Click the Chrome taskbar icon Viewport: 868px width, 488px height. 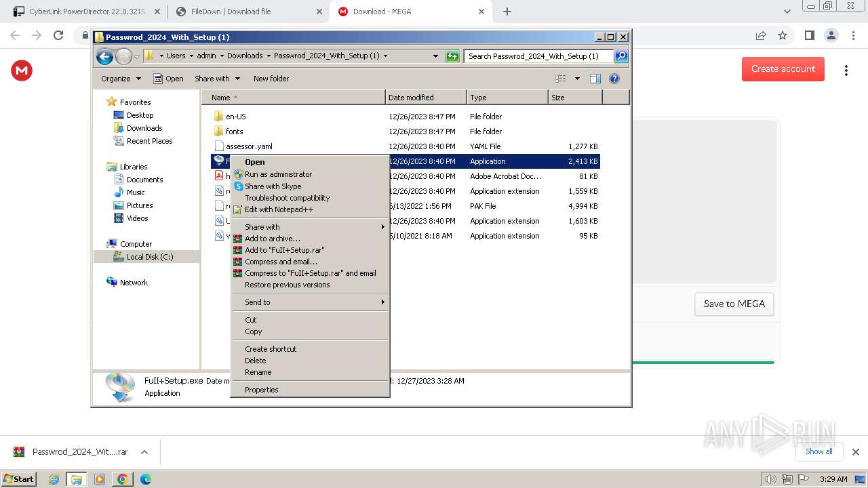pos(122,479)
